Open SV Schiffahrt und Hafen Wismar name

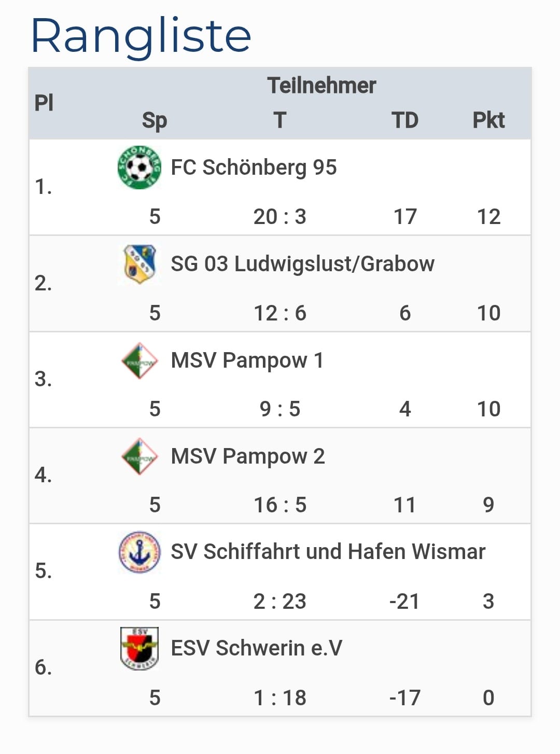pyautogui.click(x=328, y=552)
